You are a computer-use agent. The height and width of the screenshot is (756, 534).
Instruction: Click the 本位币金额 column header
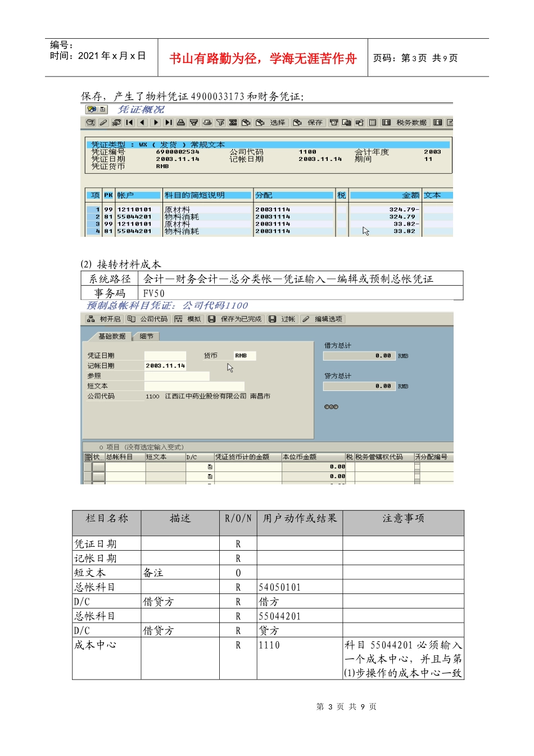point(313,457)
